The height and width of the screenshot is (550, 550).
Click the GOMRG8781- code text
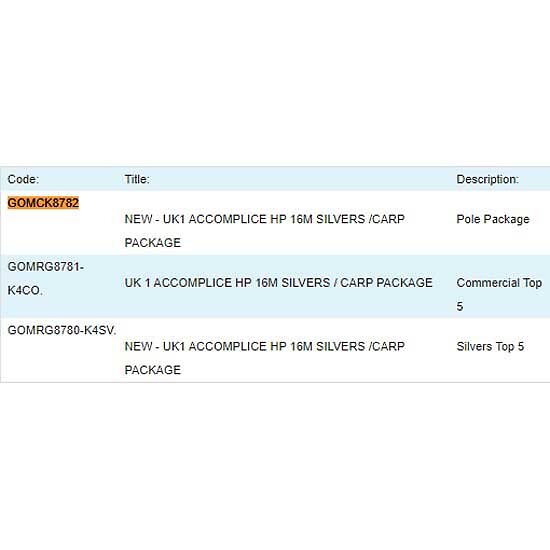(x=46, y=267)
